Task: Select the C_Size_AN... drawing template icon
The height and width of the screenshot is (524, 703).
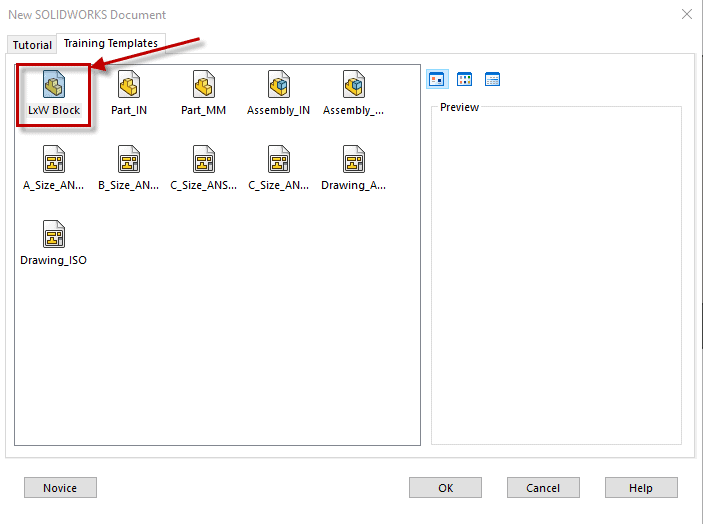Action: [x=278, y=159]
